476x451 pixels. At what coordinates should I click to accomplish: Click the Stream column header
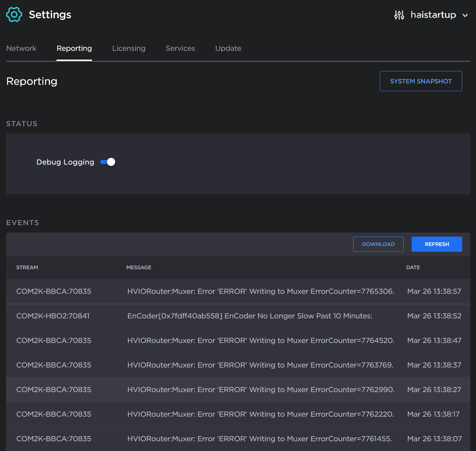[27, 268]
